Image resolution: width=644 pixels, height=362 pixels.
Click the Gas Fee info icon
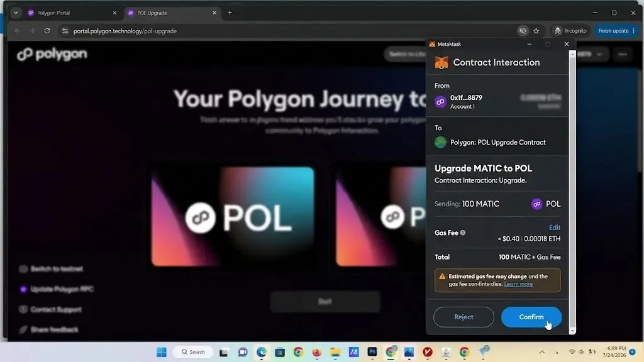tap(463, 233)
